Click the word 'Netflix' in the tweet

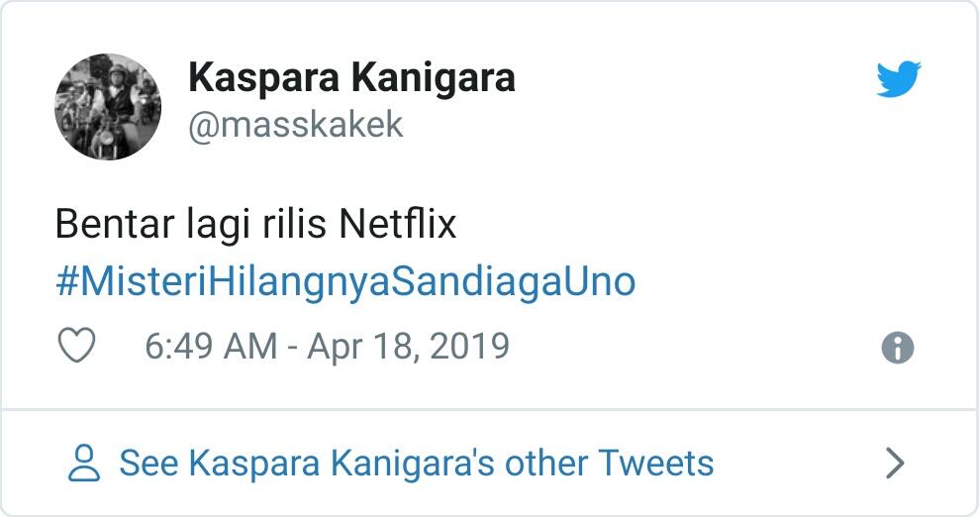(x=398, y=225)
